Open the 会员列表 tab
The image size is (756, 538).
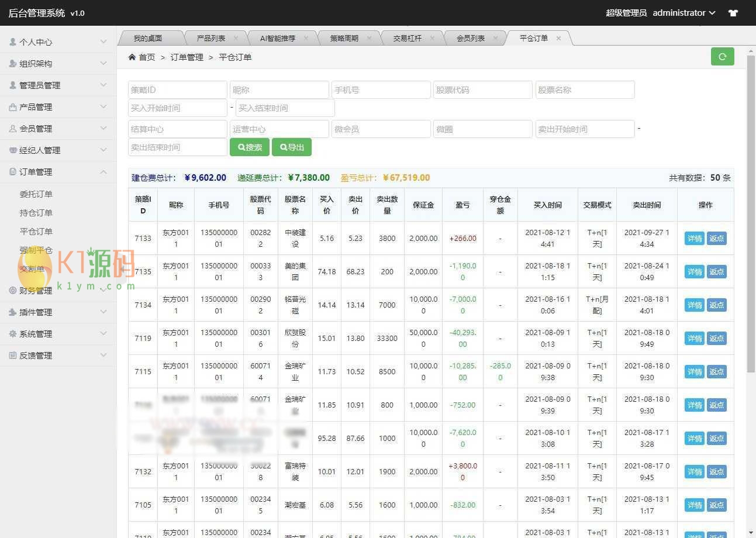[471, 37]
